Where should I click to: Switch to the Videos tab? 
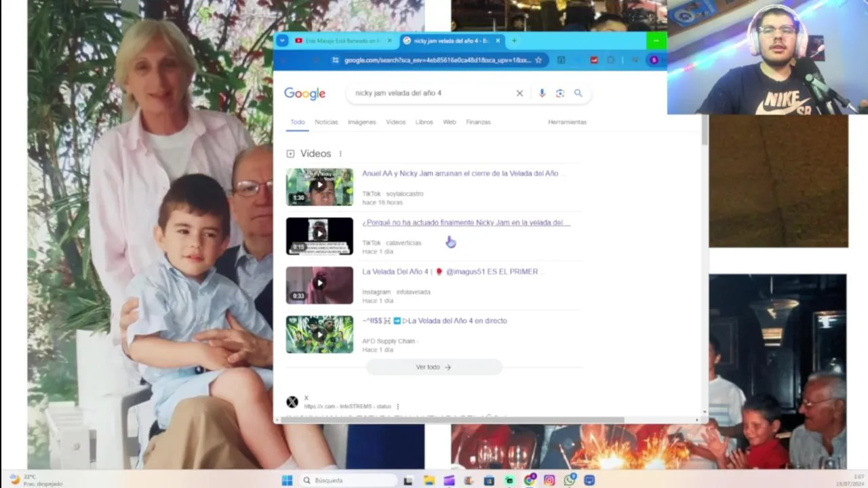tap(396, 122)
